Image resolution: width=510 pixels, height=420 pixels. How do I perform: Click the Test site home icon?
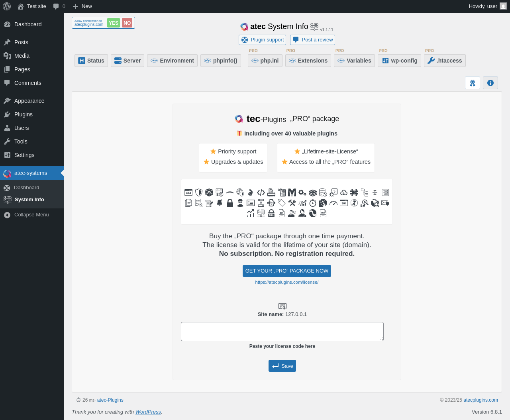[x=21, y=6]
